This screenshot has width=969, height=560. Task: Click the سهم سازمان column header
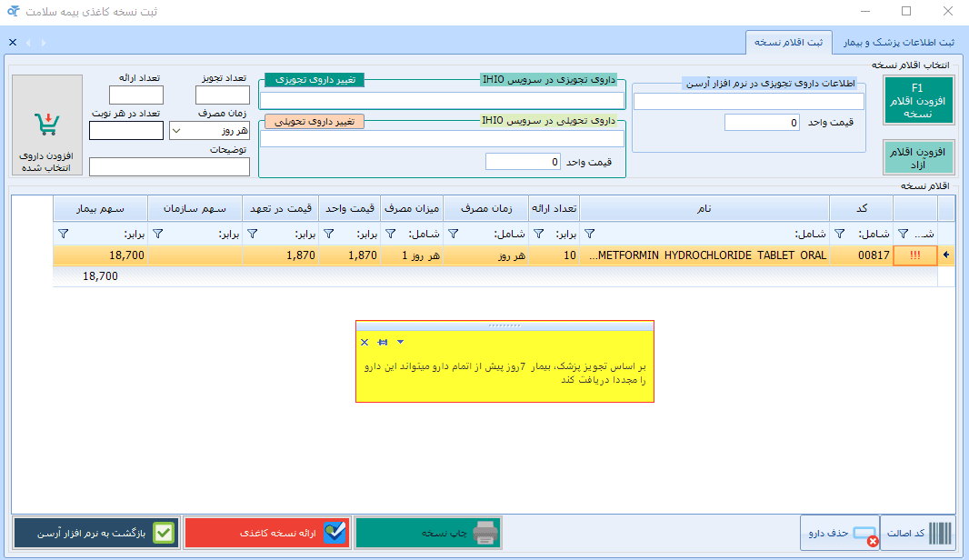click(x=195, y=208)
